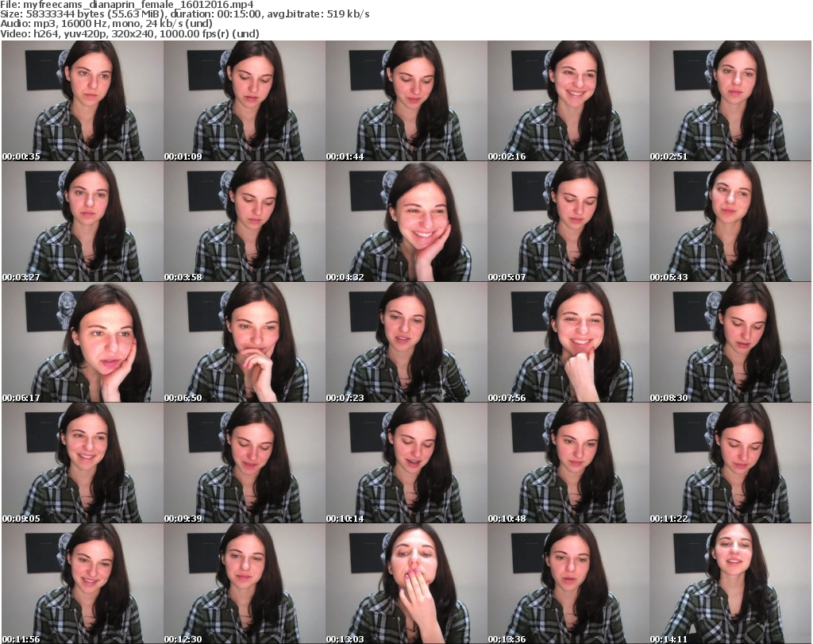Click the video frame at 00:14:11
Viewport: 813px width, 644px height.
[x=730, y=584]
